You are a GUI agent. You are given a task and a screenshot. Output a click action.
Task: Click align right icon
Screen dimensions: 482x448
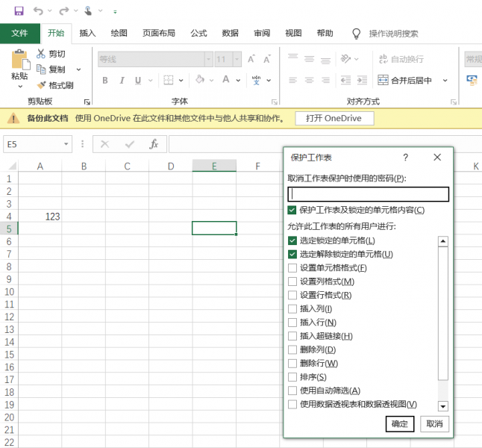click(325, 81)
